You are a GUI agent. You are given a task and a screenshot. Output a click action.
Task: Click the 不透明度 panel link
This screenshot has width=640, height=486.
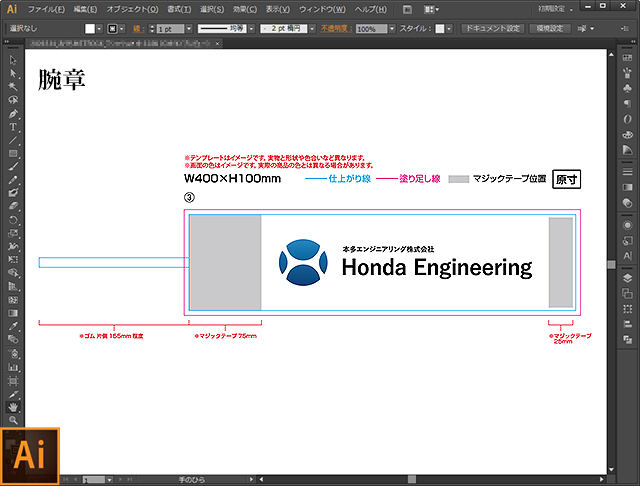(336, 29)
